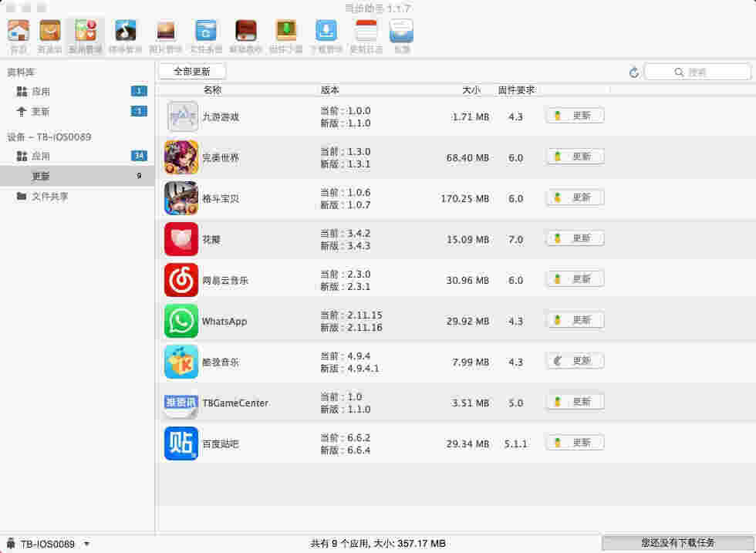
Task: Select library 更新 item with arrow icon
Action: (77, 112)
